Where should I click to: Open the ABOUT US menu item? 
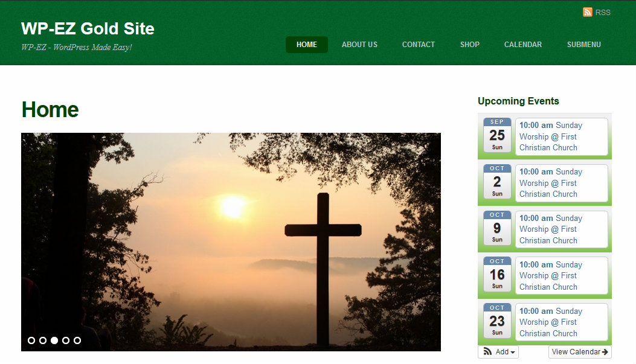(x=359, y=45)
